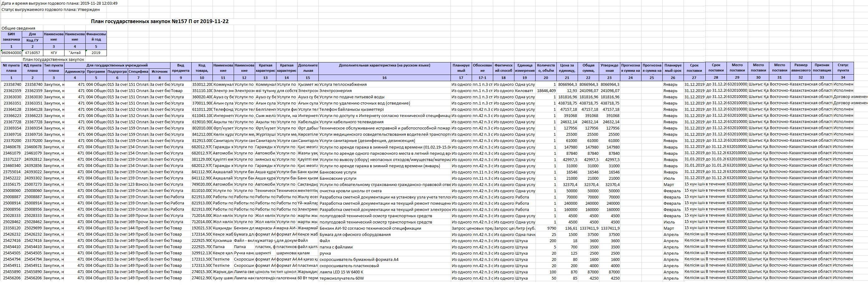This screenshot has width=868, height=289.
Task: Click 'Бензин АИ-92 согласно технической спецификации' cell
Action: [x=384, y=228]
